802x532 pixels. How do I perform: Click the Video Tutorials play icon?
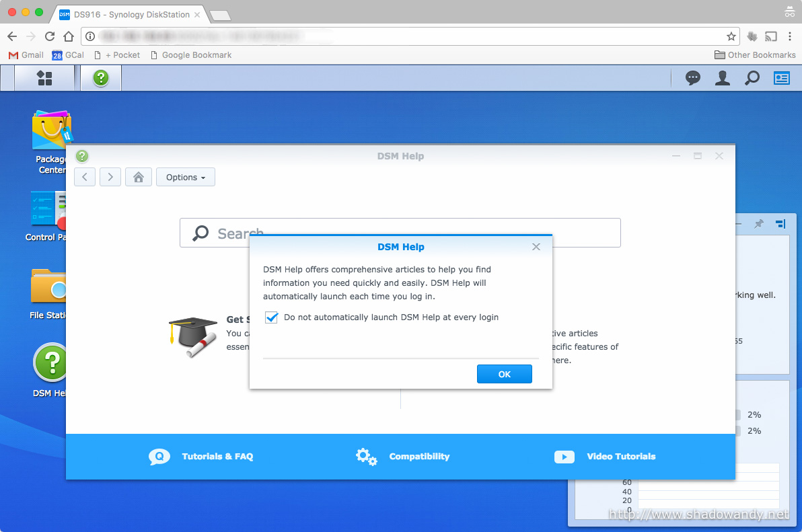click(x=564, y=457)
